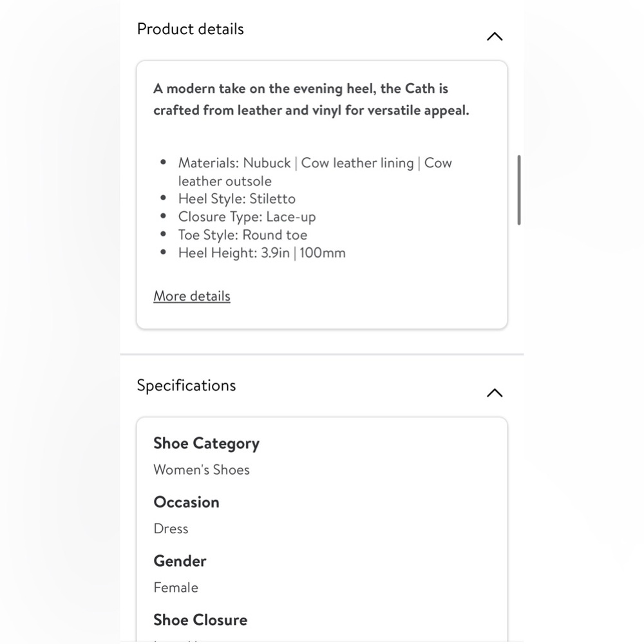Collapse the Product details section chevron

coord(494,37)
